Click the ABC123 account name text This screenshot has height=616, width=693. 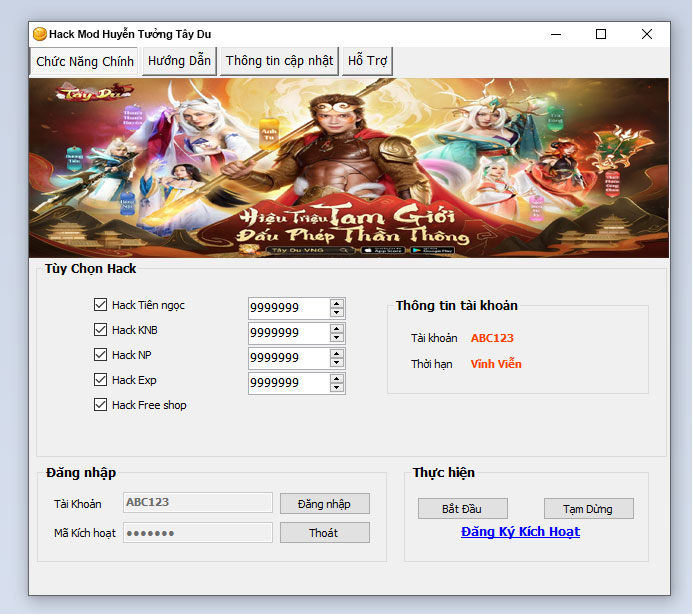click(492, 338)
